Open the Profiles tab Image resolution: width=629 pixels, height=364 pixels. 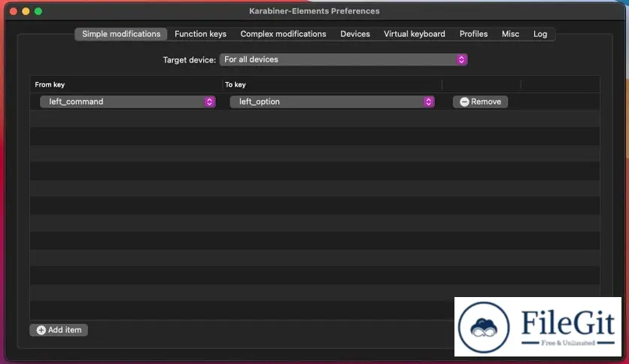pos(473,34)
